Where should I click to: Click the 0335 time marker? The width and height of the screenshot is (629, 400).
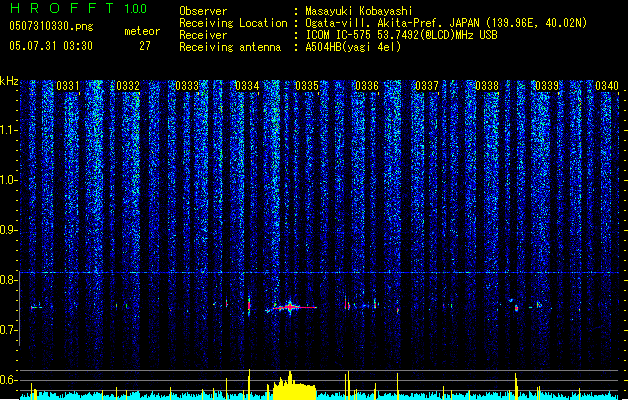point(307,86)
